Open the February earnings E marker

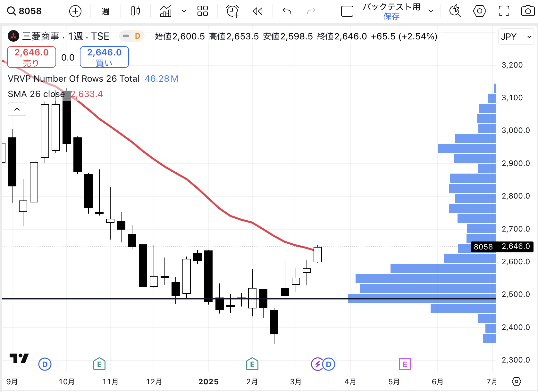[252, 364]
